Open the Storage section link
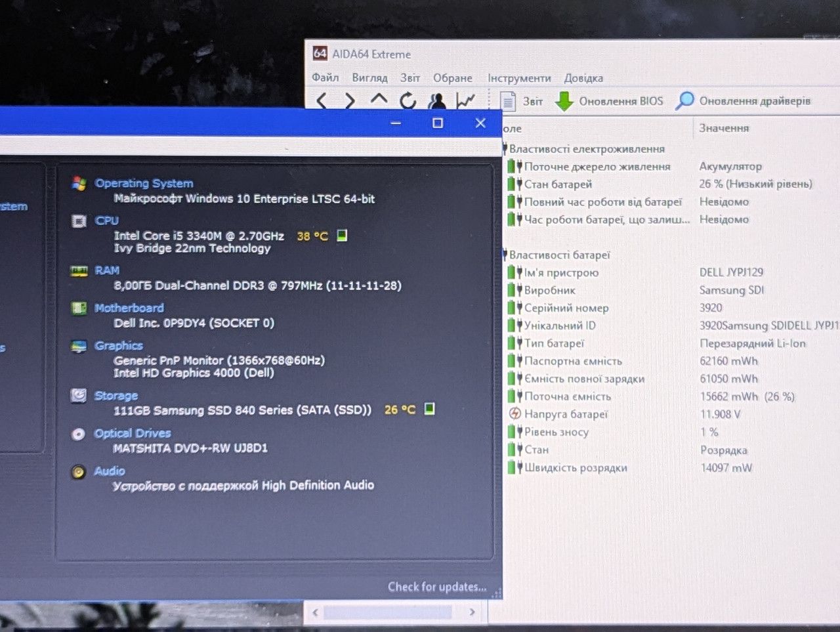Image resolution: width=840 pixels, height=632 pixels. point(116,396)
